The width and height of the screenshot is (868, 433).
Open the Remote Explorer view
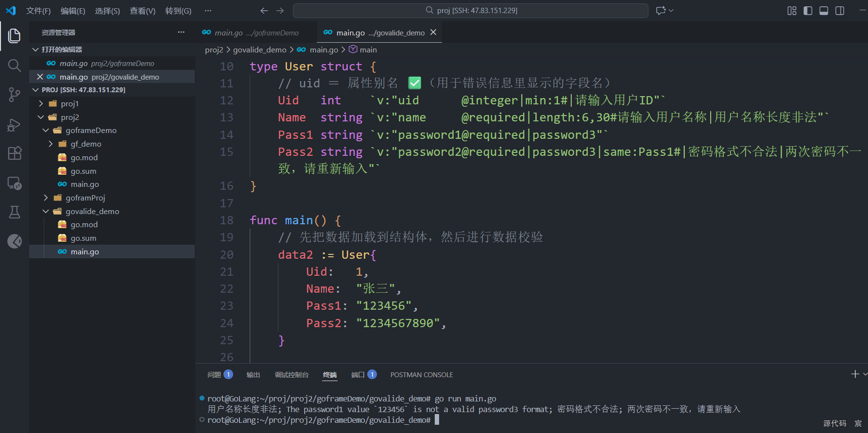click(15, 183)
